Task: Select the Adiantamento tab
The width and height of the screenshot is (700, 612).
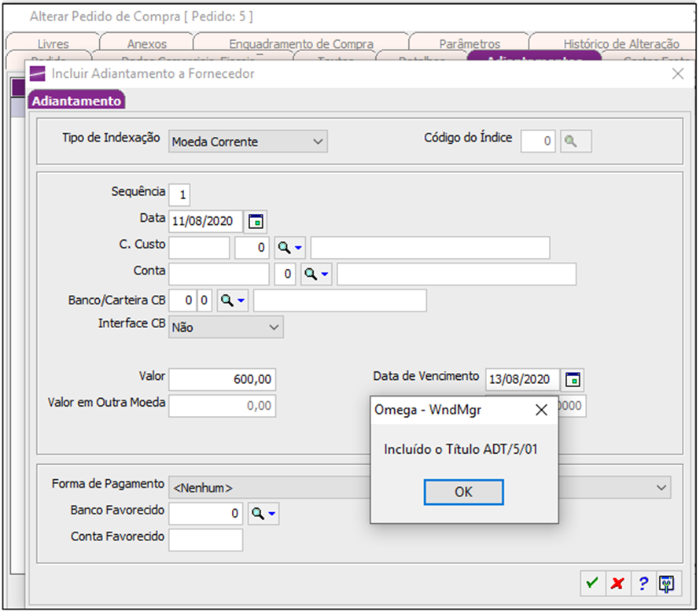Action: click(76, 101)
